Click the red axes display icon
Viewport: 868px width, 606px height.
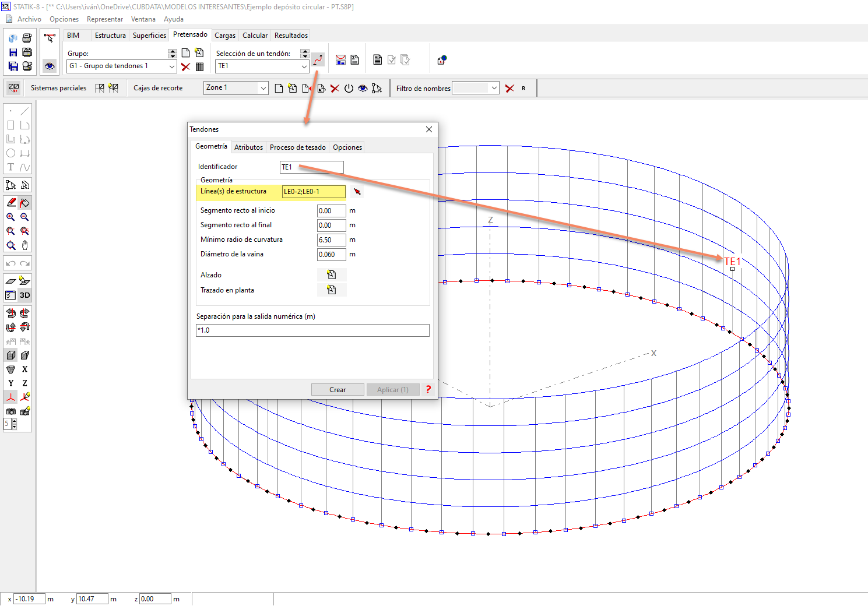tap(10, 397)
